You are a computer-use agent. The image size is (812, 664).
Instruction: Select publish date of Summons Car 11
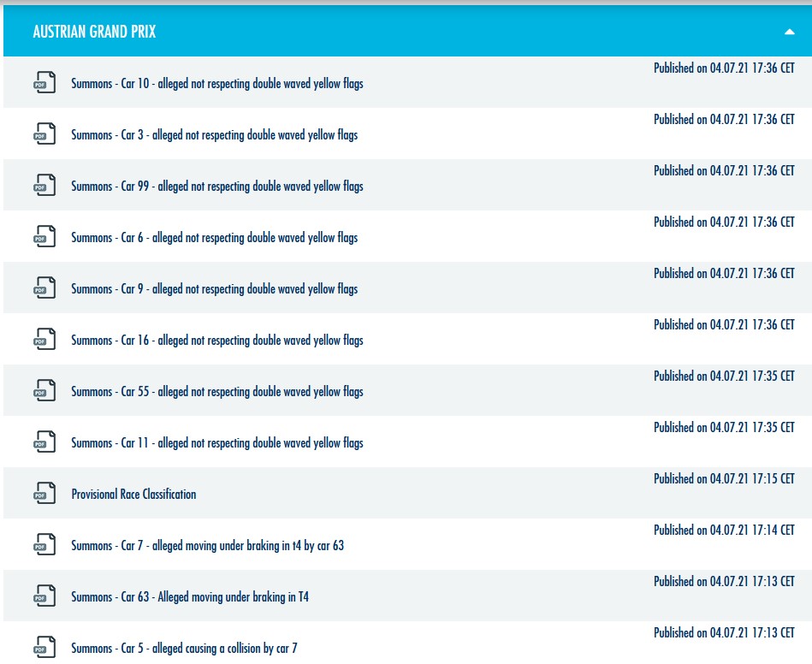(x=724, y=427)
